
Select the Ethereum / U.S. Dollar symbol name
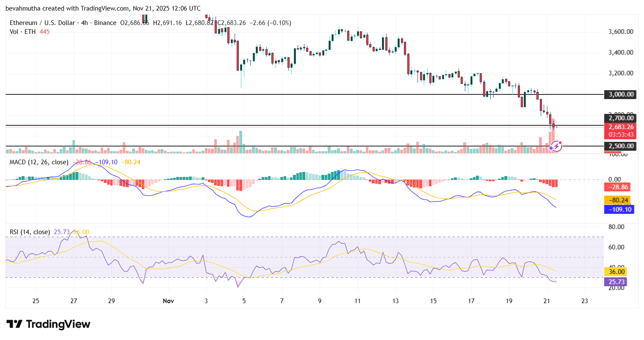[42, 23]
